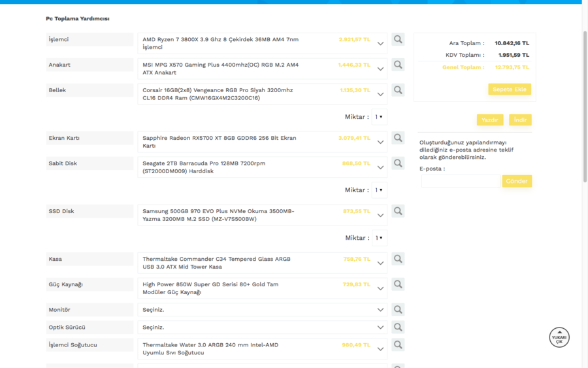This screenshot has height=368, width=588.
Task: Click the KDV Toplamı 1.951,59 TL value
Action: tap(514, 55)
